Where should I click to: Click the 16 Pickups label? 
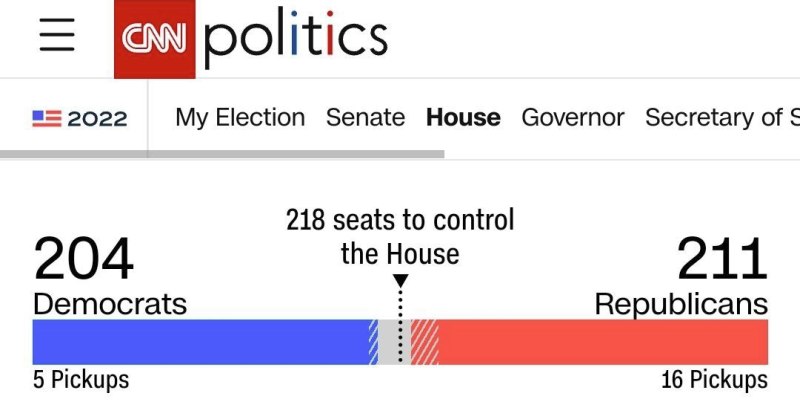[714, 380]
